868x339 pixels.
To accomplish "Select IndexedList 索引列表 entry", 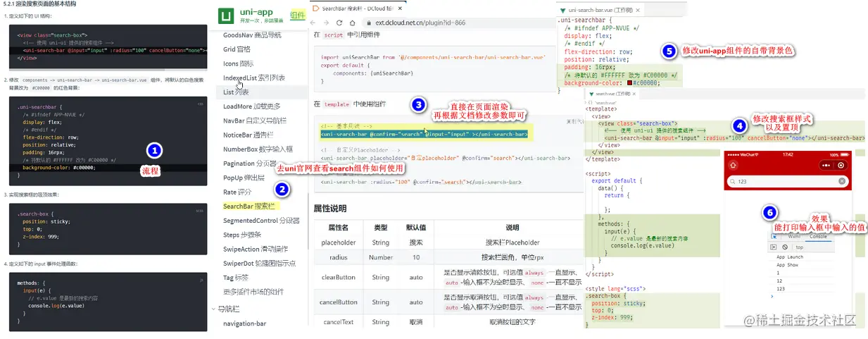I will pyautogui.click(x=253, y=78).
